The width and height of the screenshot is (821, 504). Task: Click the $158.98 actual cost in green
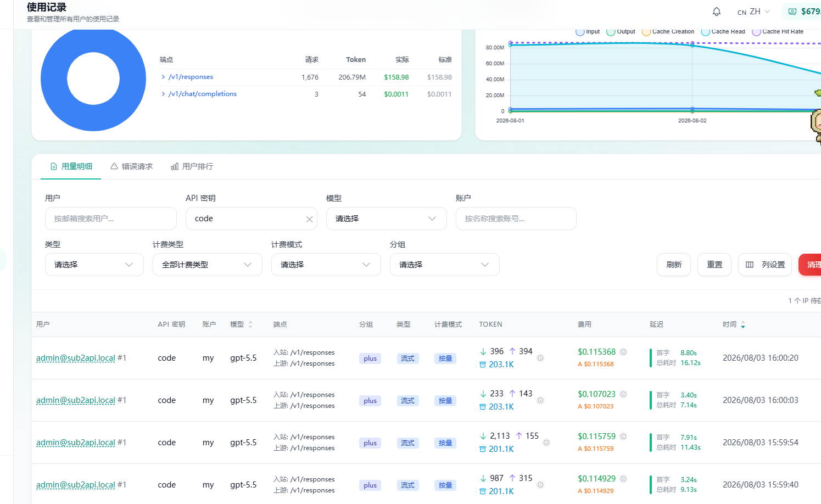(x=396, y=77)
